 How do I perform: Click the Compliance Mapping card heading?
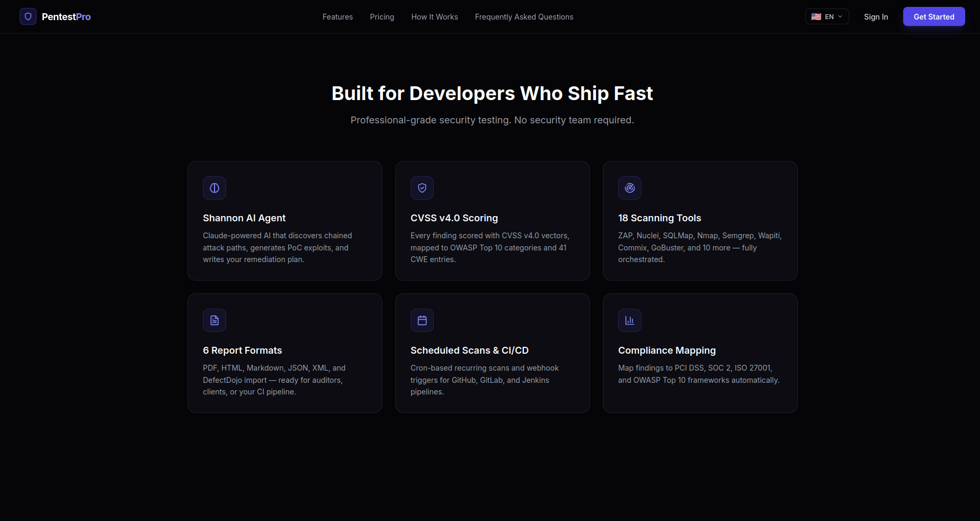coord(666,351)
